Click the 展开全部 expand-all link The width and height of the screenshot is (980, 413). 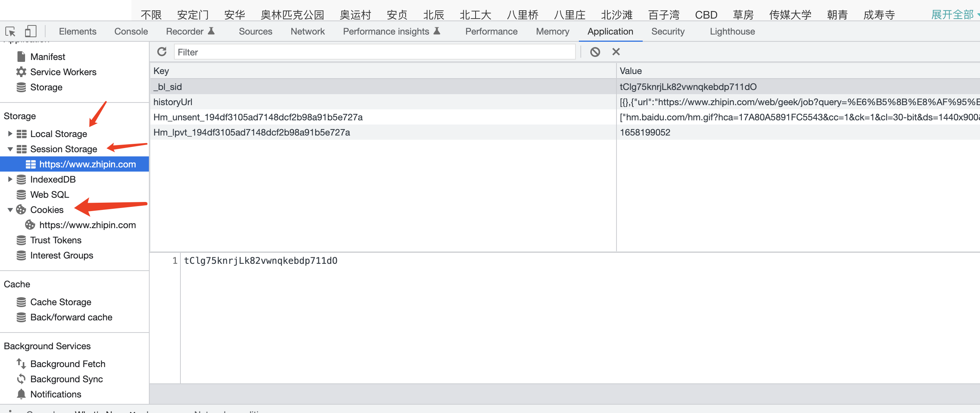pyautogui.click(x=952, y=14)
